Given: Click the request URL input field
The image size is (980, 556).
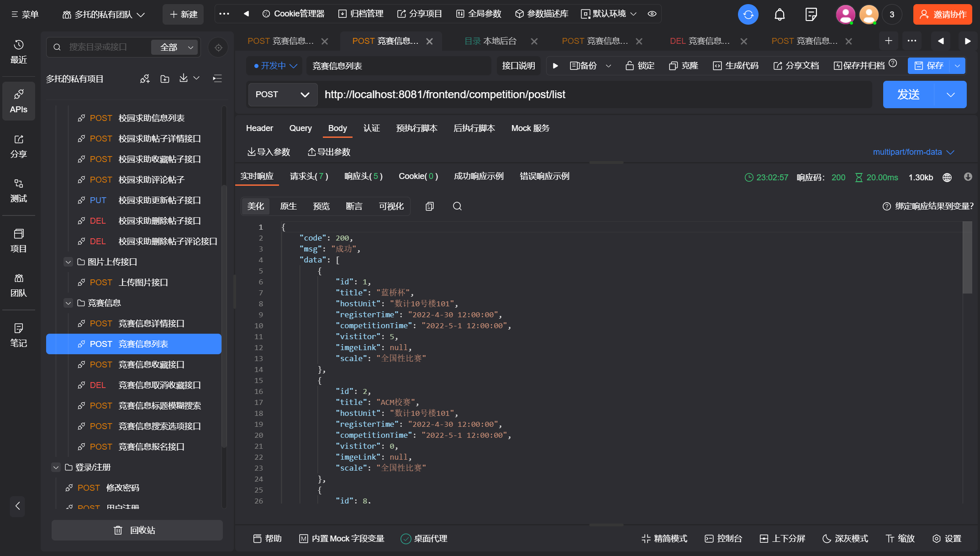Looking at the screenshot, I should tap(594, 94).
